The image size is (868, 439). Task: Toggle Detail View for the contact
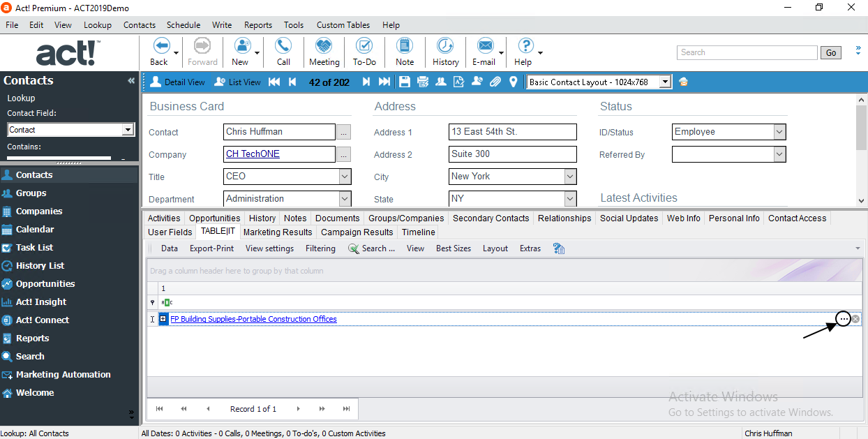point(178,82)
